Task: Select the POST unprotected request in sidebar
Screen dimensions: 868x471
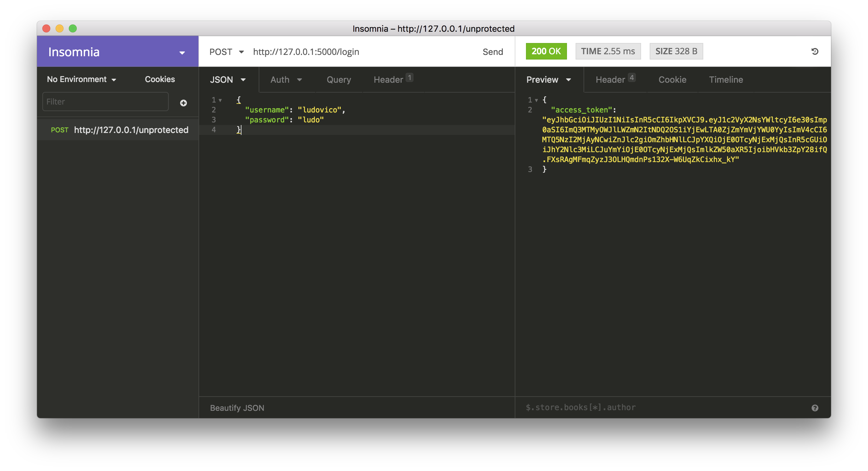Action: 120,130
